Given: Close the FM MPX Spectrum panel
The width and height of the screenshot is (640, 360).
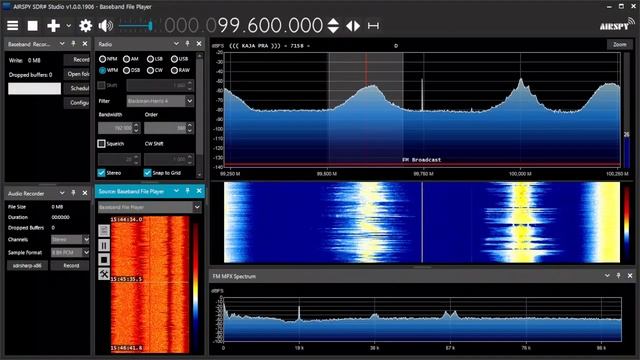Looking at the screenshot, I should coord(630,276).
